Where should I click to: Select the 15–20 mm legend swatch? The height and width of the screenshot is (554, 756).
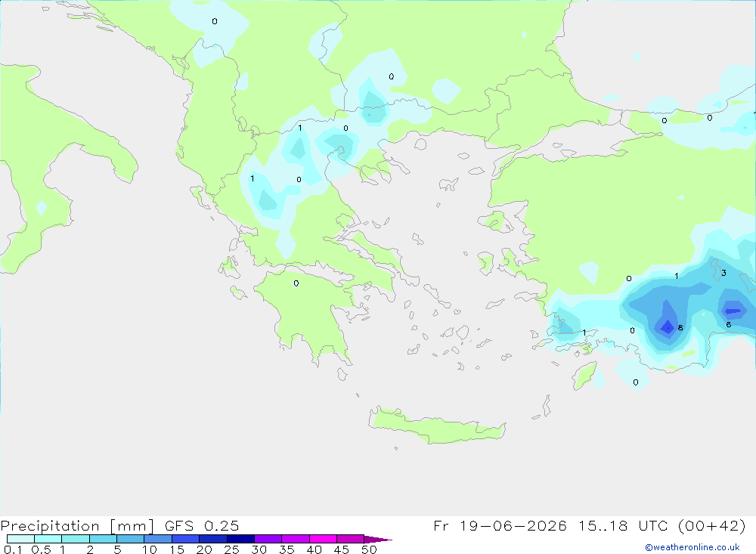tap(186, 539)
